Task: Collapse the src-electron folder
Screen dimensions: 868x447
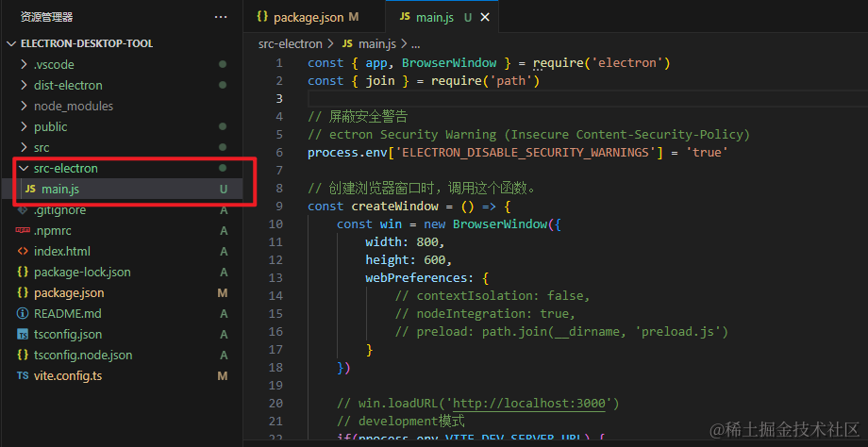Action: pos(24,168)
